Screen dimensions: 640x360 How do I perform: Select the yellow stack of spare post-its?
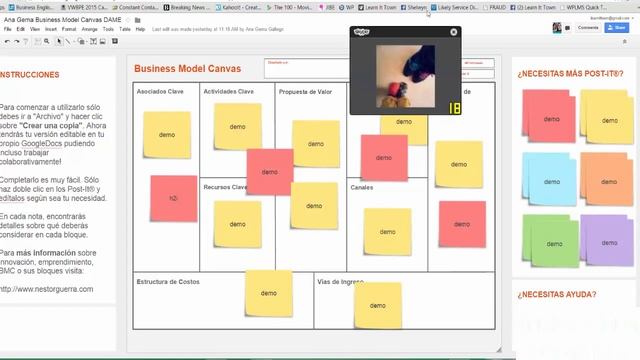click(x=607, y=117)
